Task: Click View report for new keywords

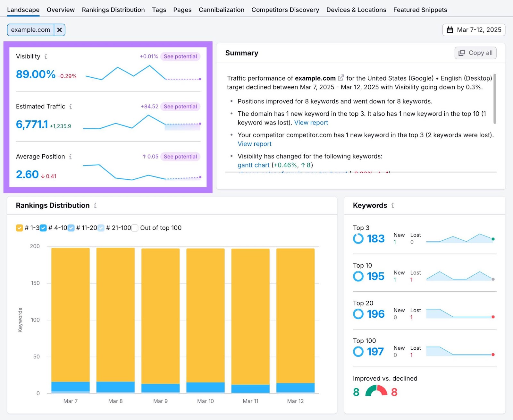Action: point(311,123)
